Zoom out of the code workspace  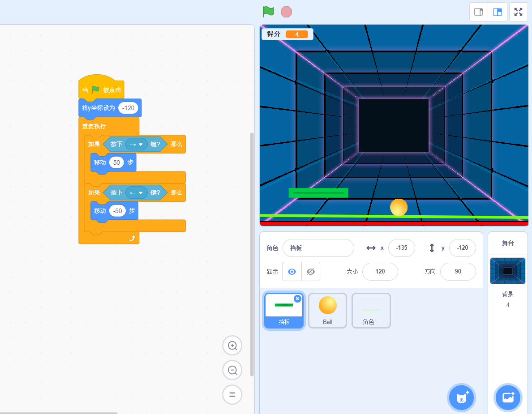coord(232,370)
